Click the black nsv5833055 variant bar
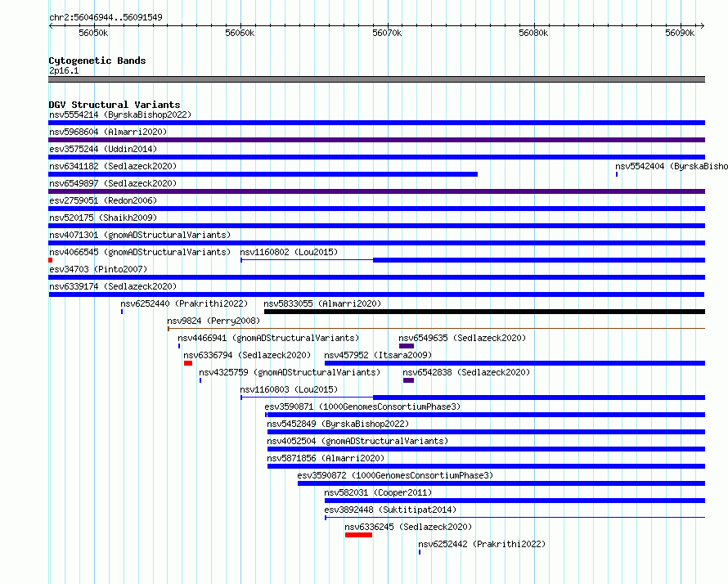Screen dimensions: 728x584 [x=485, y=312]
